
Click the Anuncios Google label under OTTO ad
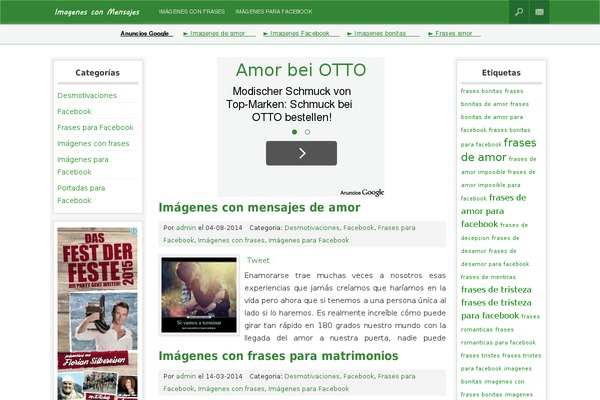[x=362, y=192]
